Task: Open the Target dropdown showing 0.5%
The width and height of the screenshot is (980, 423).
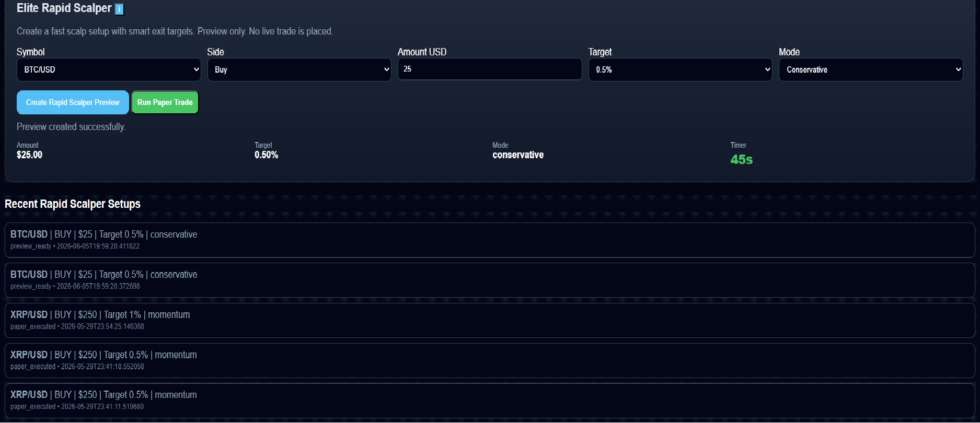Action: 680,69
